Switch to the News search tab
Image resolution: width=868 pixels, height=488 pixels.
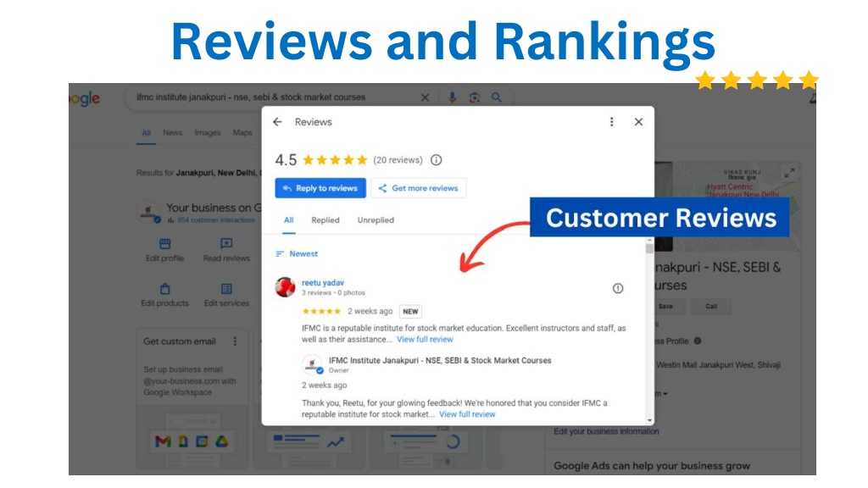coord(173,133)
